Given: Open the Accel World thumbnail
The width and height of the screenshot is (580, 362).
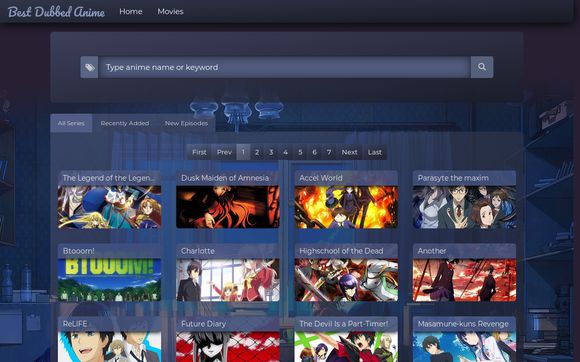Looking at the screenshot, I should pyautogui.click(x=346, y=207).
